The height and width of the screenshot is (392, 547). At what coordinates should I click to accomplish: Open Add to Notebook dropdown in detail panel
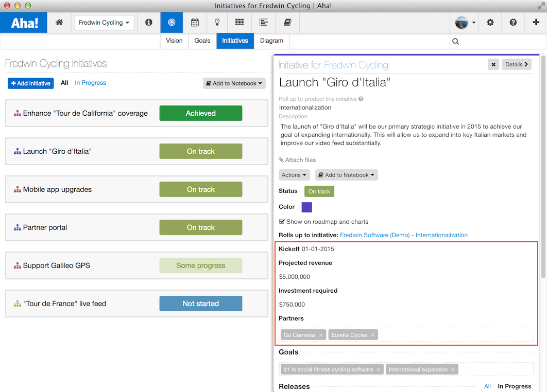(x=347, y=175)
